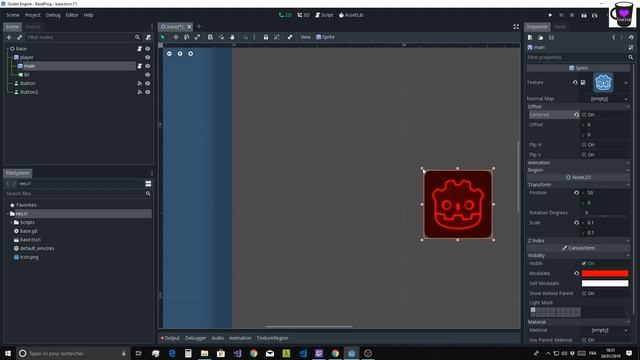Open the Debug menu
The image size is (640, 360).
tap(53, 15)
